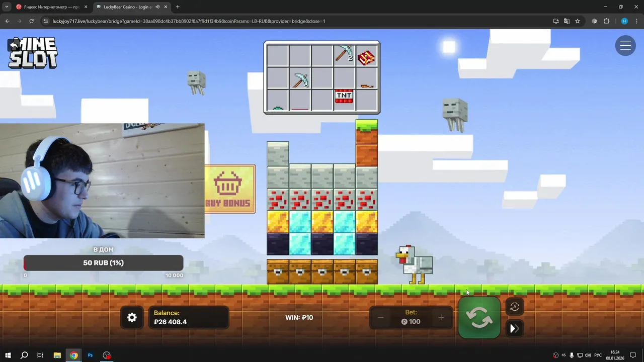Image resolution: width=644 pixels, height=362 pixels.
Task: Click the red TNT bundle in top row
Action: pyautogui.click(x=366, y=57)
